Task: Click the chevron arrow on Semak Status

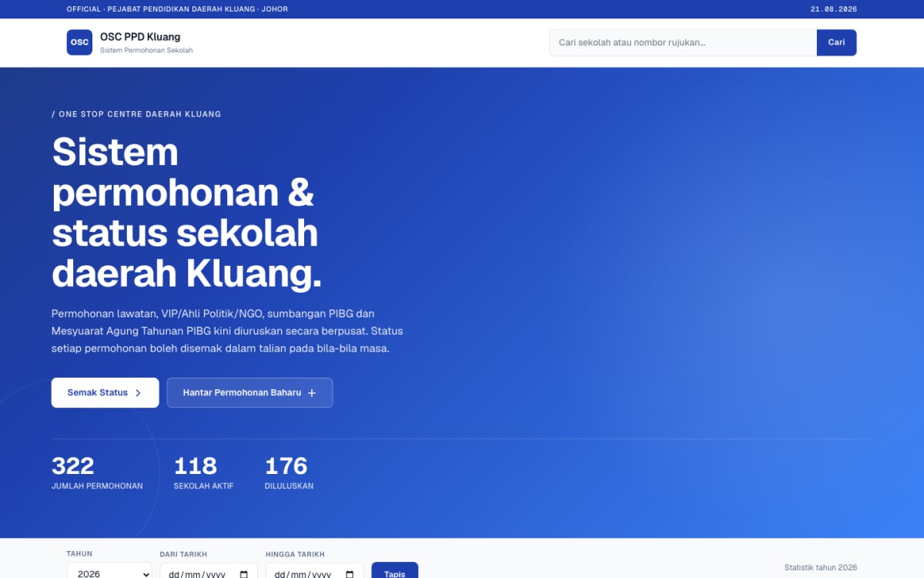Action: coord(138,393)
